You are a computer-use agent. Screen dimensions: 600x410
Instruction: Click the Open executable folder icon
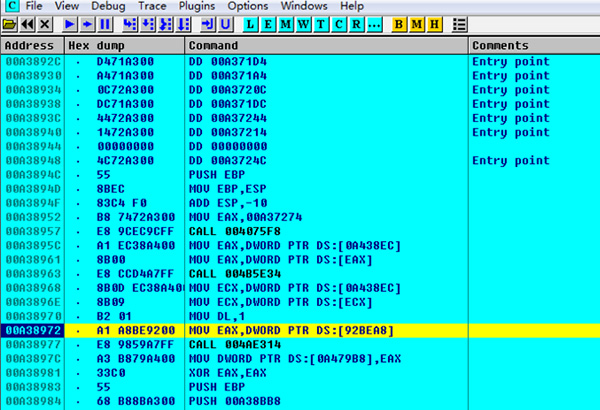tap(9, 25)
